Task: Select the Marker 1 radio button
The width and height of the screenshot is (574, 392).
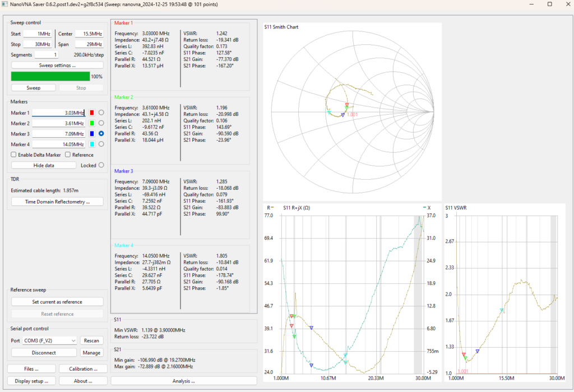Action: click(x=101, y=113)
